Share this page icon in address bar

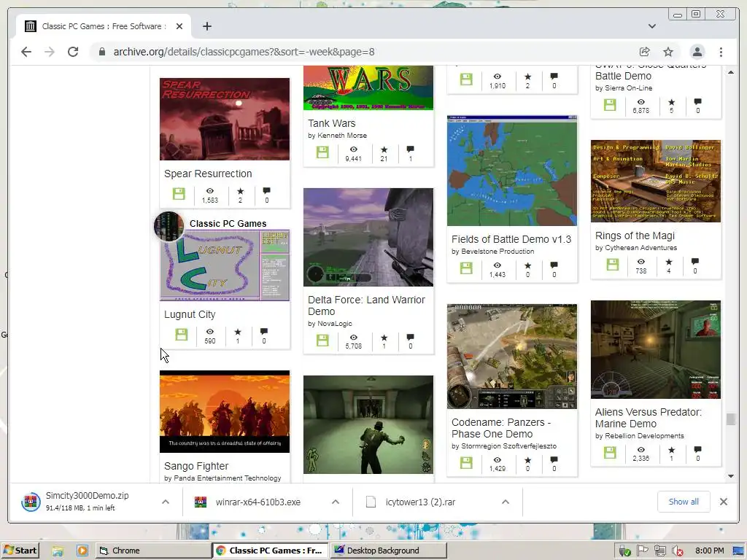click(645, 52)
